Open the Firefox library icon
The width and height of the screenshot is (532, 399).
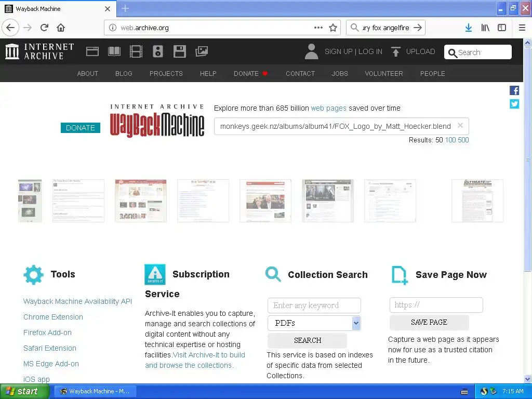point(485,28)
